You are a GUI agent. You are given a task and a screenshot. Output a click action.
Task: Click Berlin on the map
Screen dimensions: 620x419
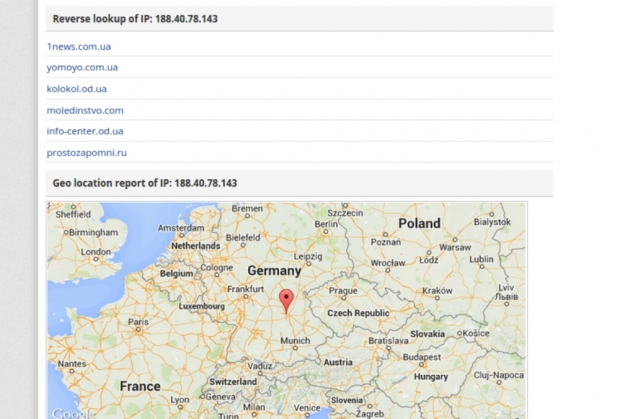pos(327,225)
